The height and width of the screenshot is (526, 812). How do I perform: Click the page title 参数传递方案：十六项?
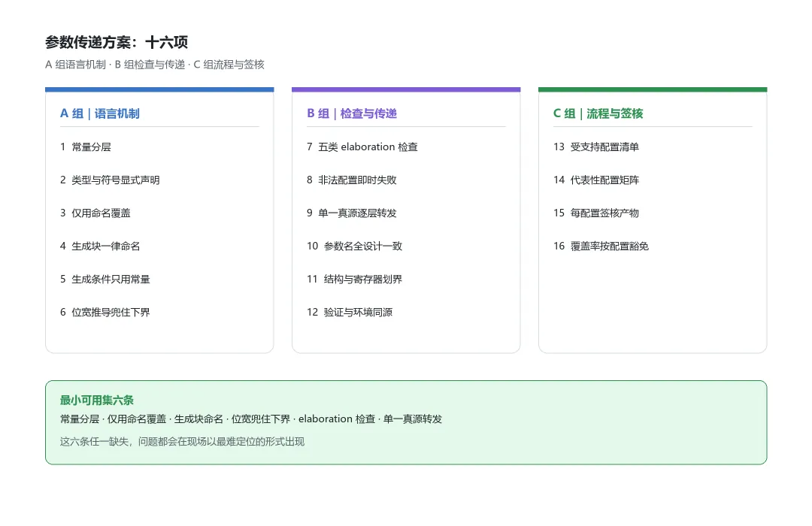click(x=117, y=42)
